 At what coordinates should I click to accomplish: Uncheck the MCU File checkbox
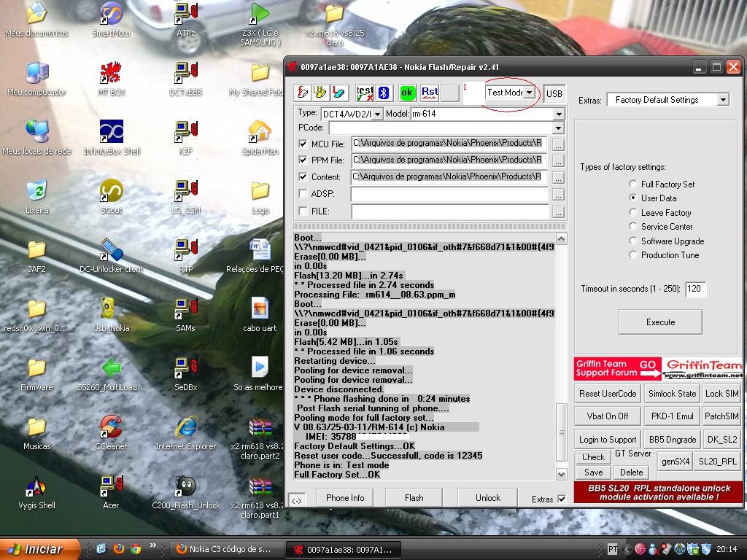click(303, 144)
